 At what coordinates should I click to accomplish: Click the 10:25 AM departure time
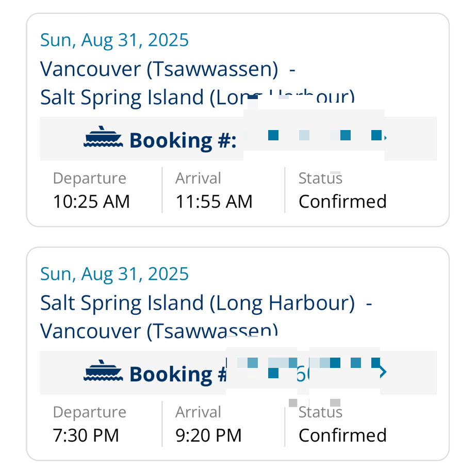91,201
